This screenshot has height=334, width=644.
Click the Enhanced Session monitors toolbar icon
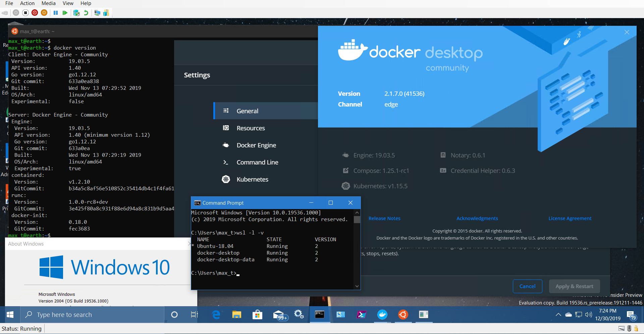pos(97,13)
